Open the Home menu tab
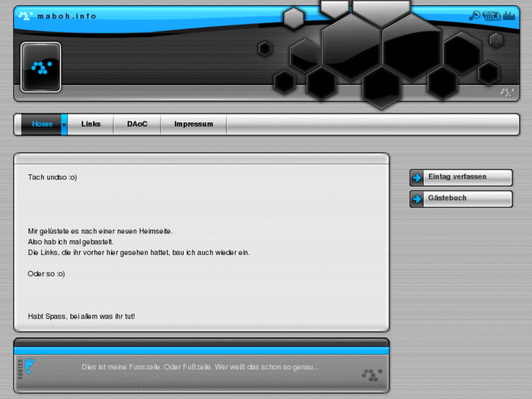Screen dimensions: 532x399 [x=42, y=124]
